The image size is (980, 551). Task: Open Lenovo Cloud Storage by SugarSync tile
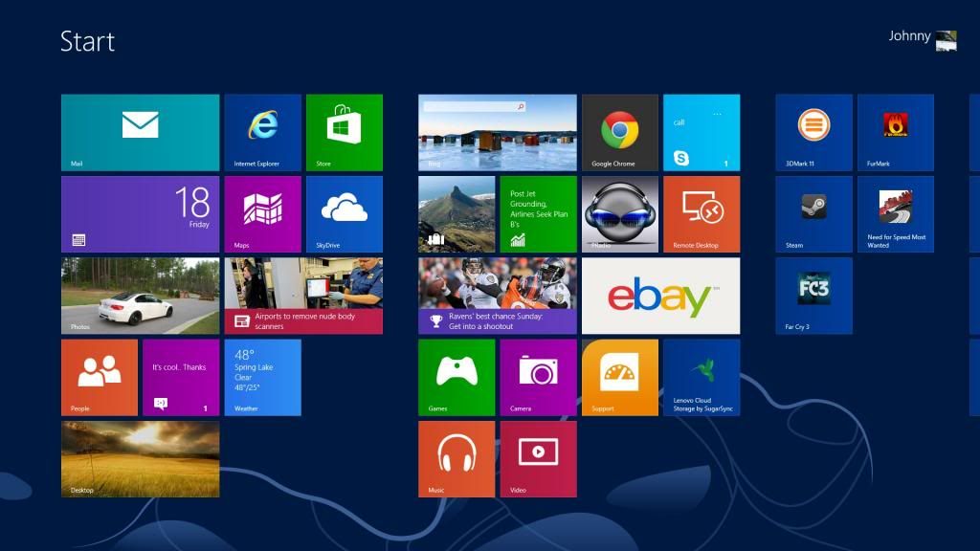702,377
